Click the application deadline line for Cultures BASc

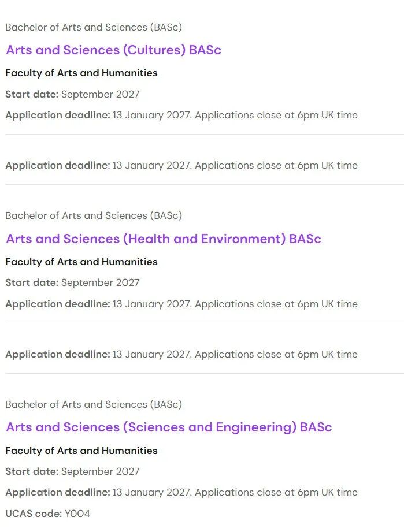click(181, 115)
